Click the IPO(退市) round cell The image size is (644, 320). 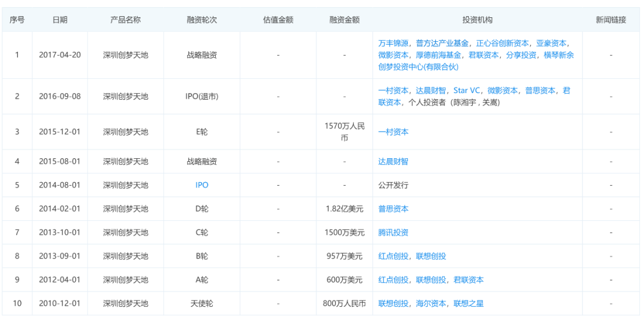point(202,96)
